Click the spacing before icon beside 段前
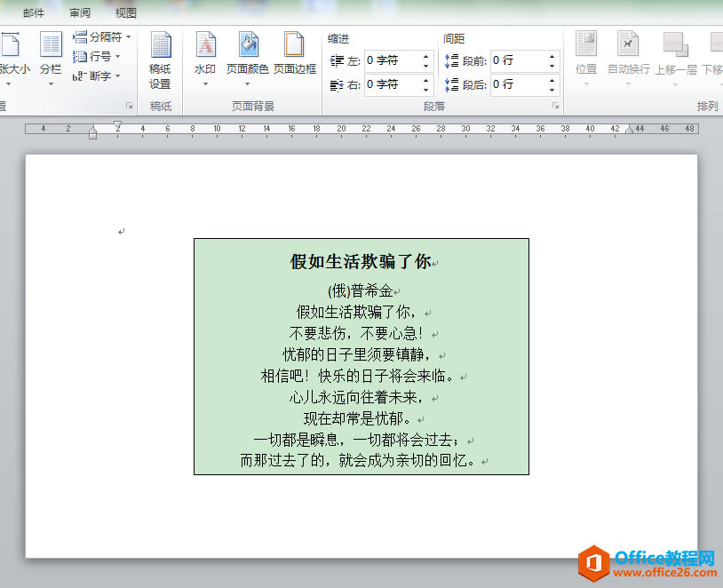 [451, 60]
